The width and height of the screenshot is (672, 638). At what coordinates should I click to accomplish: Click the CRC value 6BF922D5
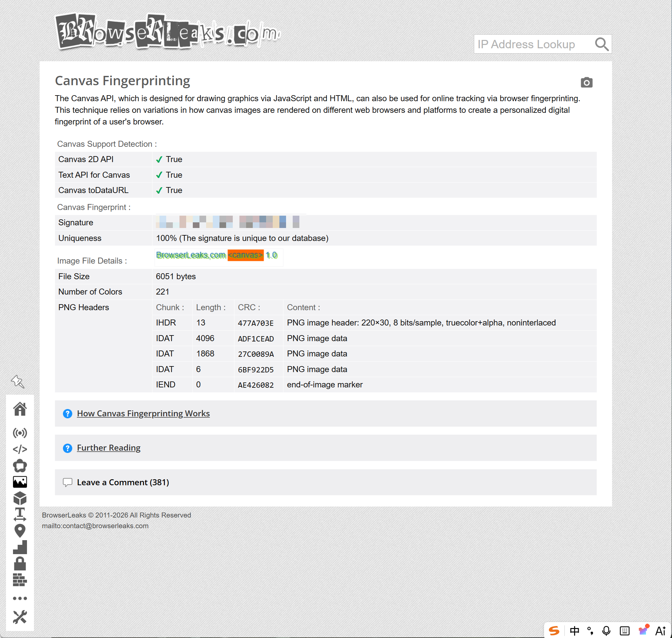[255, 370]
